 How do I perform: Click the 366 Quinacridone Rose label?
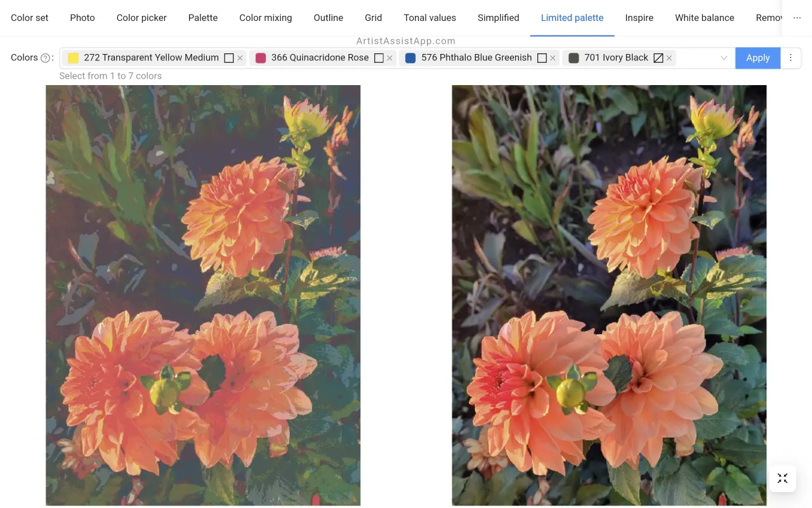pos(320,58)
